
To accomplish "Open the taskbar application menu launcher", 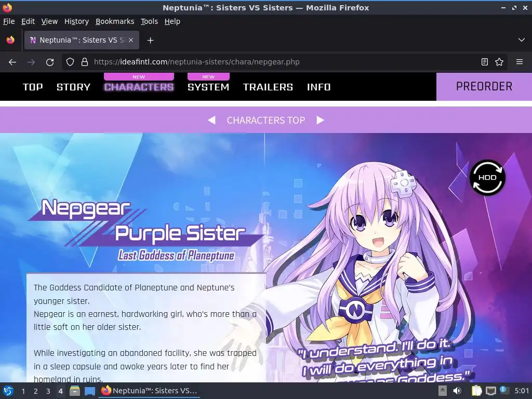I will pos(8,391).
